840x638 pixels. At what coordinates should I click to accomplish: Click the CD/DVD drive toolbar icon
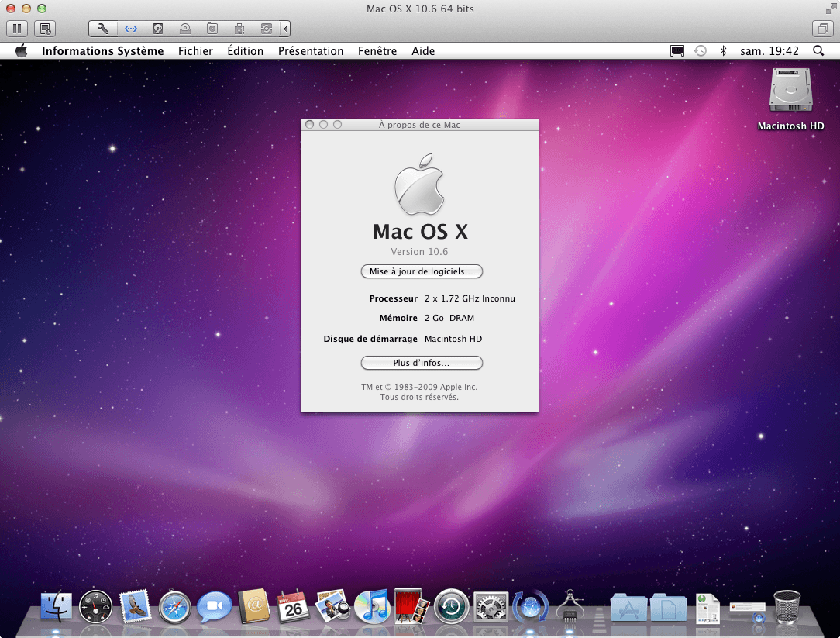click(185, 29)
